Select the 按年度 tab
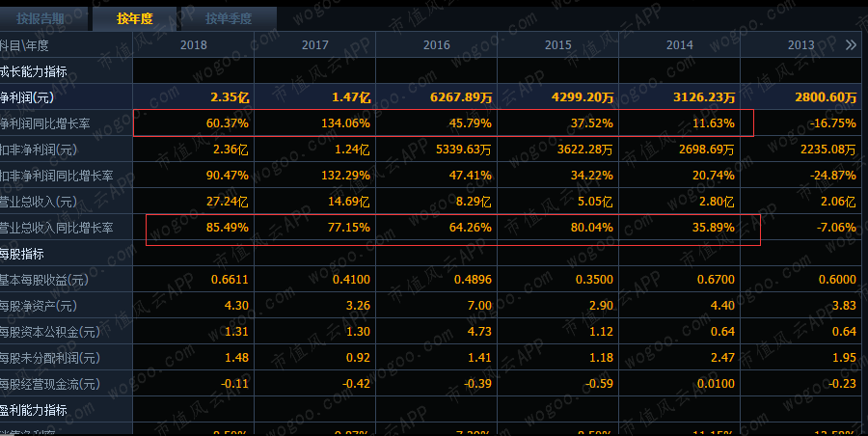 tap(134, 19)
